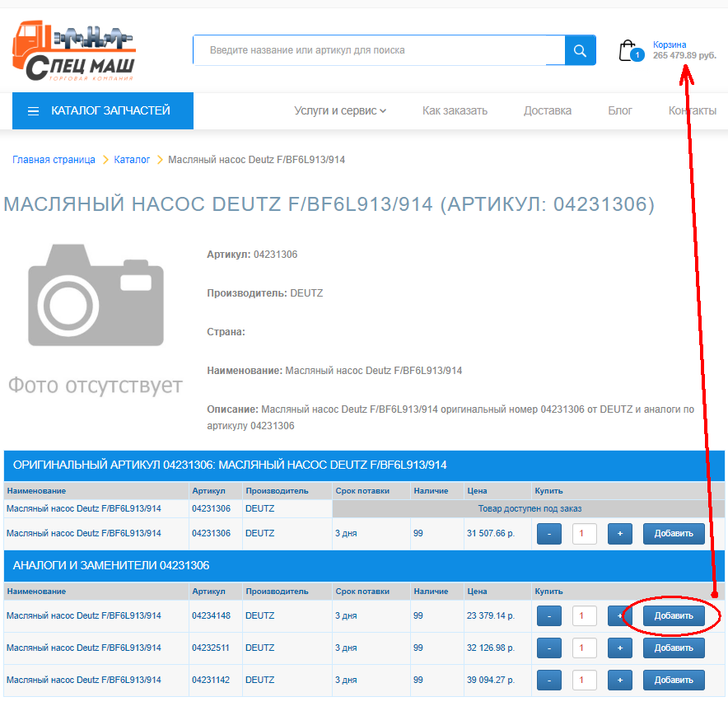Click article number 04231142 cell
The image size is (728, 711).
tap(216, 680)
